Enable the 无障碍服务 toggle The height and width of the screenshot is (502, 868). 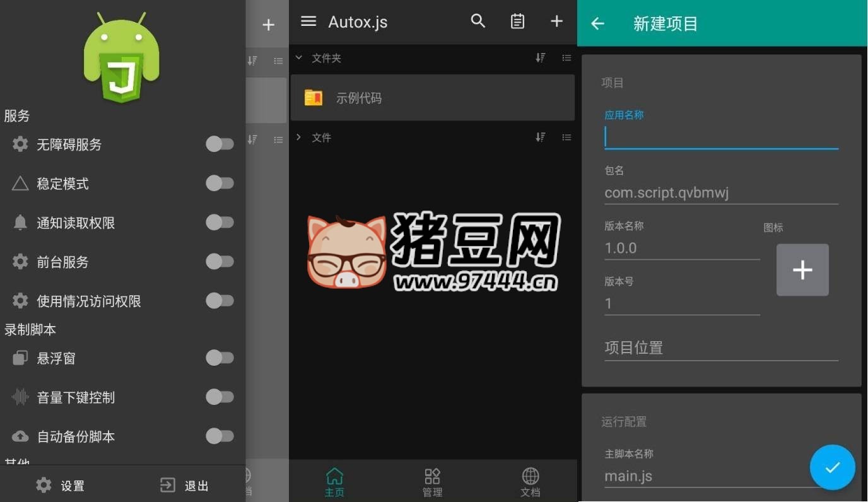click(x=220, y=144)
